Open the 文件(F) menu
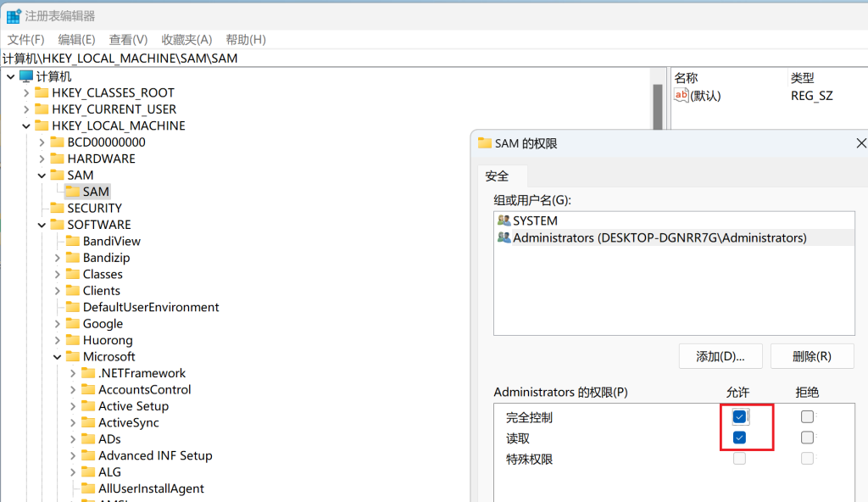Viewport: 868px width, 502px height. pos(25,40)
